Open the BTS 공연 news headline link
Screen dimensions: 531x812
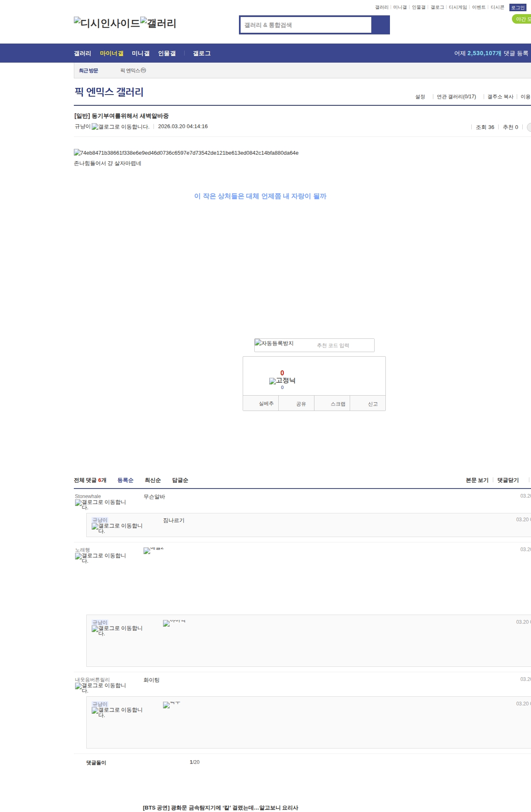[x=220, y=807]
